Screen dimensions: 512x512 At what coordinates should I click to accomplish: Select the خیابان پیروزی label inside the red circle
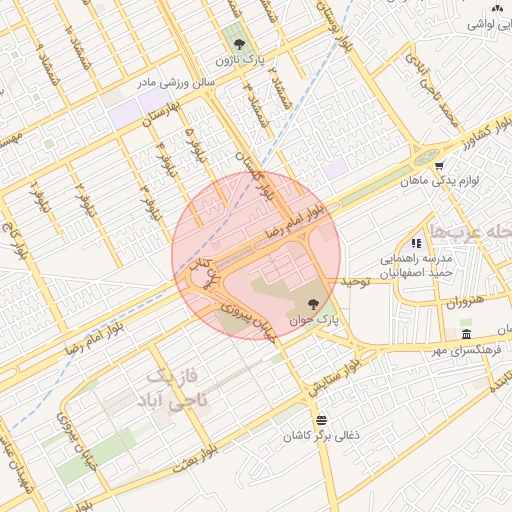[x=248, y=321]
